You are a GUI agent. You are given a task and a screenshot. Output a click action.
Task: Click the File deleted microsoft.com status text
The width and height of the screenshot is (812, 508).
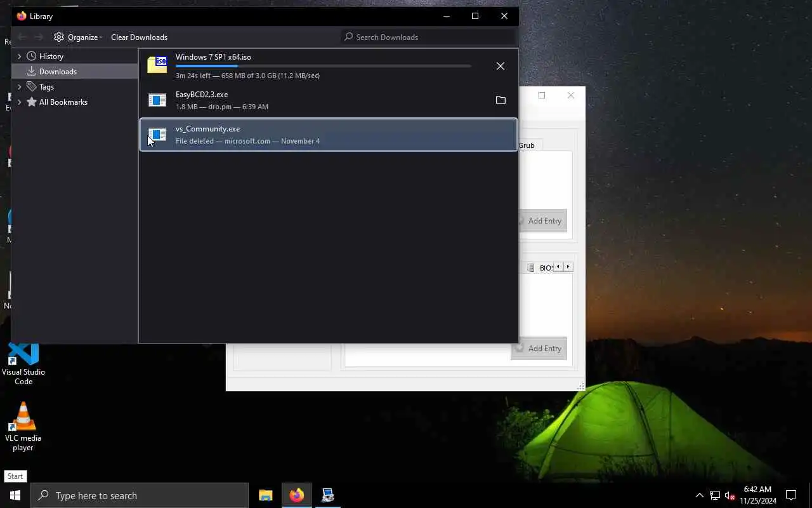[x=247, y=141]
